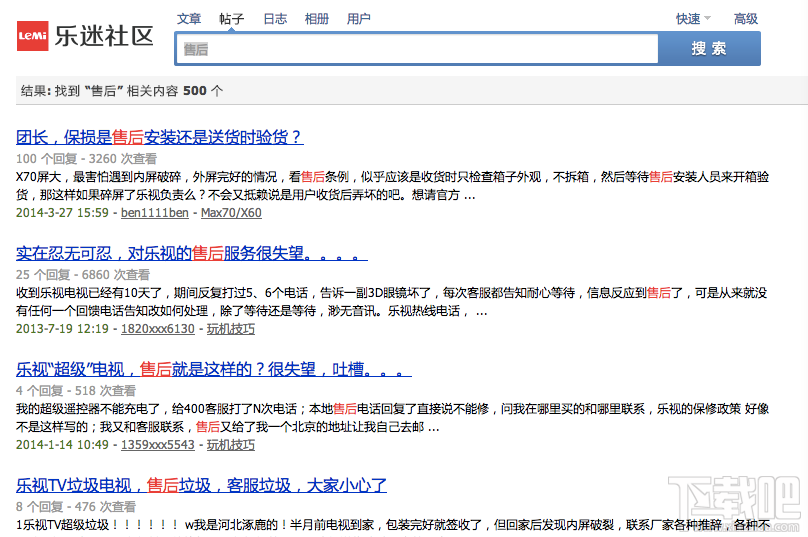This screenshot has width=808, height=537.
Task: Click the result count text 500 个
Action: (x=203, y=91)
